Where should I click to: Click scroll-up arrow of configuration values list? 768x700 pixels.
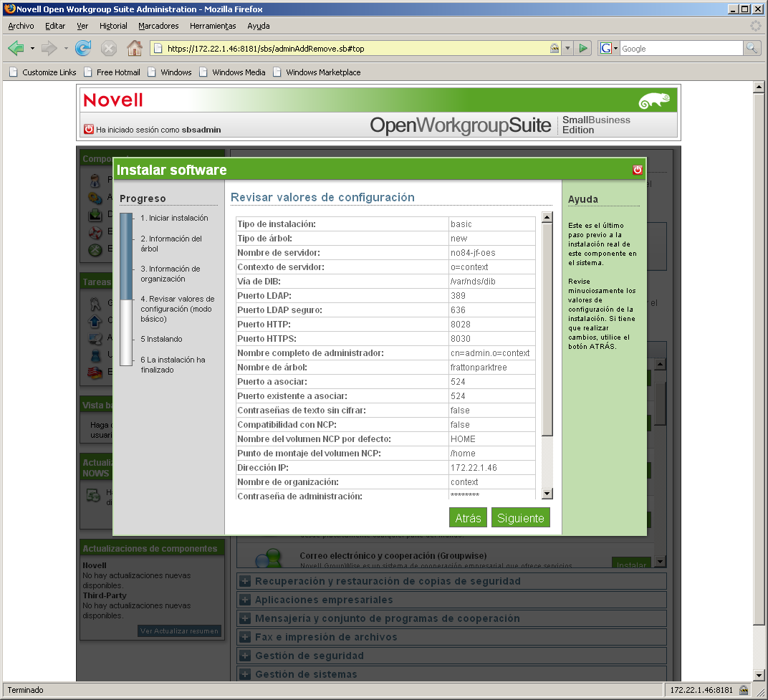coord(547,217)
